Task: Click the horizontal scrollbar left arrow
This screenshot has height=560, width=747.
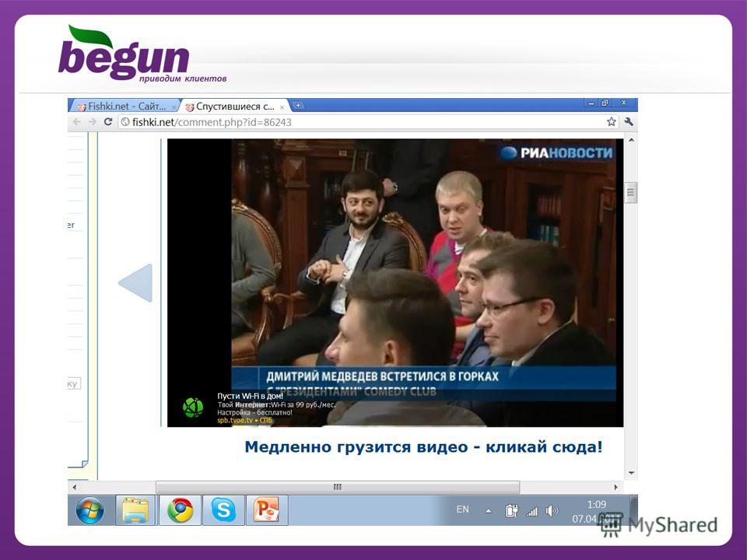Action: (75, 487)
